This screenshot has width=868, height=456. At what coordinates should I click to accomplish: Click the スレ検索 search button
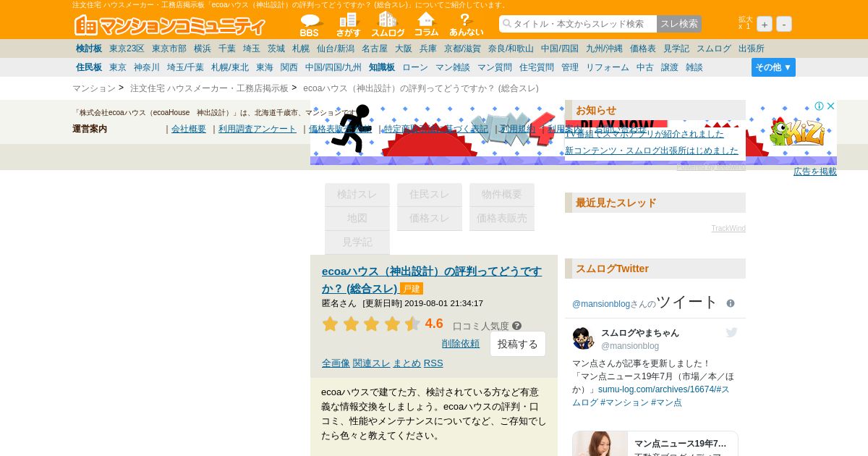(679, 24)
